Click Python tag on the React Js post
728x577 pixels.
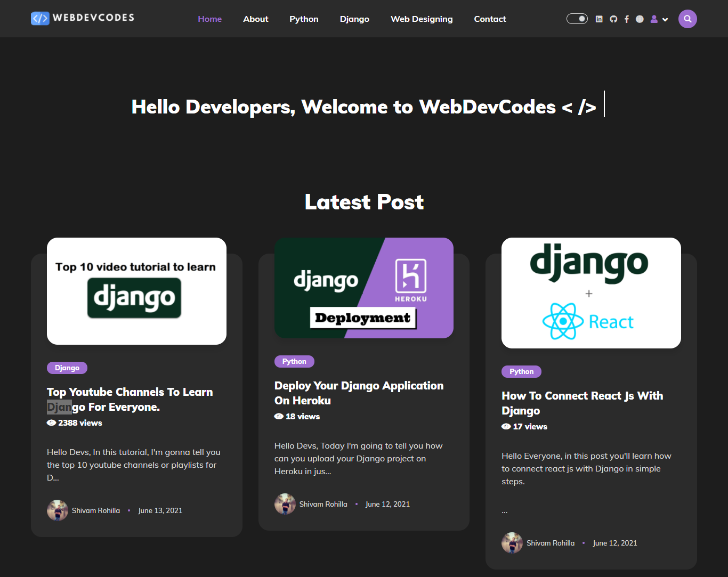click(521, 371)
